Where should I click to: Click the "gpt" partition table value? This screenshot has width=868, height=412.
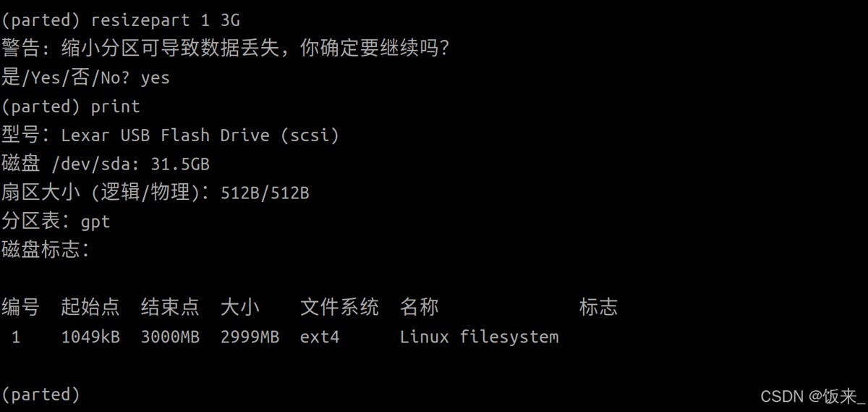(95, 222)
